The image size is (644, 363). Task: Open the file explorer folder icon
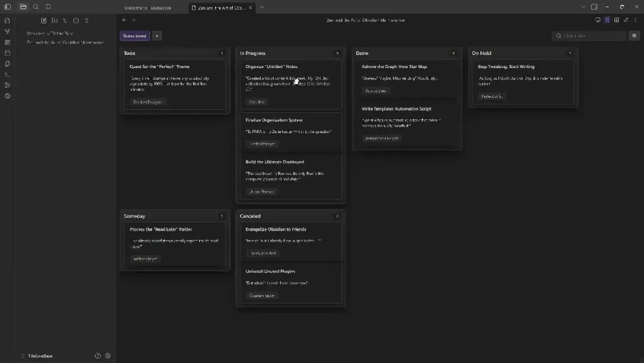click(23, 7)
